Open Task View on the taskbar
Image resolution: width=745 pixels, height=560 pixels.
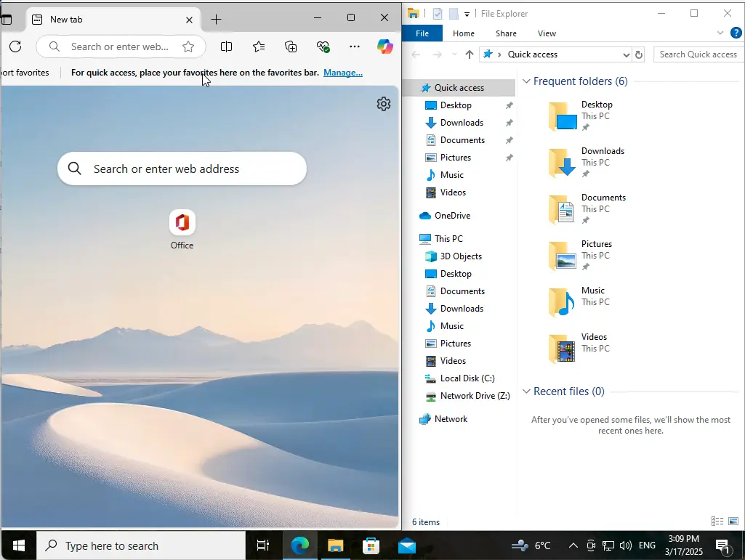point(262,545)
